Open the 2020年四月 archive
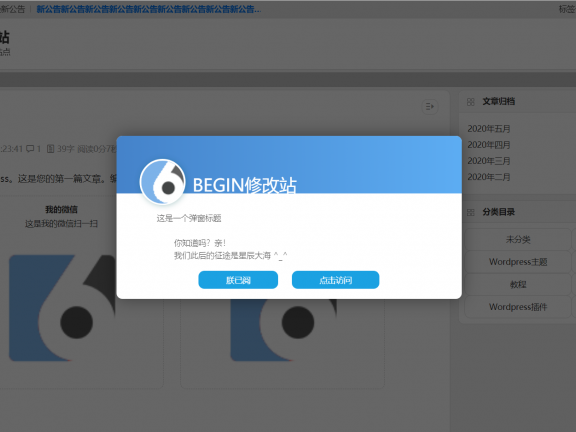Viewport: 576px width, 432px height. 489,145
